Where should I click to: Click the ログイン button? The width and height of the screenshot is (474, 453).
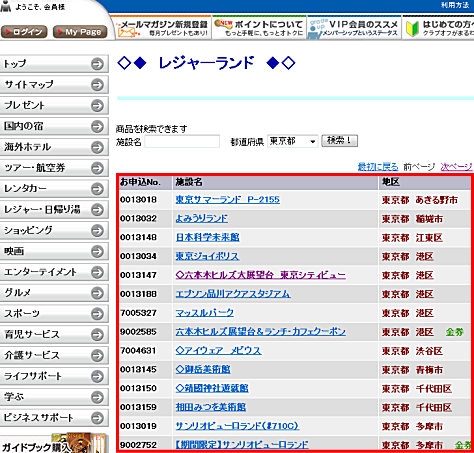point(24,32)
